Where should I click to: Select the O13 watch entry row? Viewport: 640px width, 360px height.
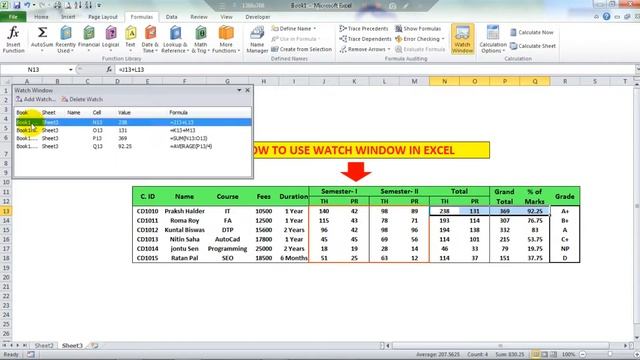133,130
